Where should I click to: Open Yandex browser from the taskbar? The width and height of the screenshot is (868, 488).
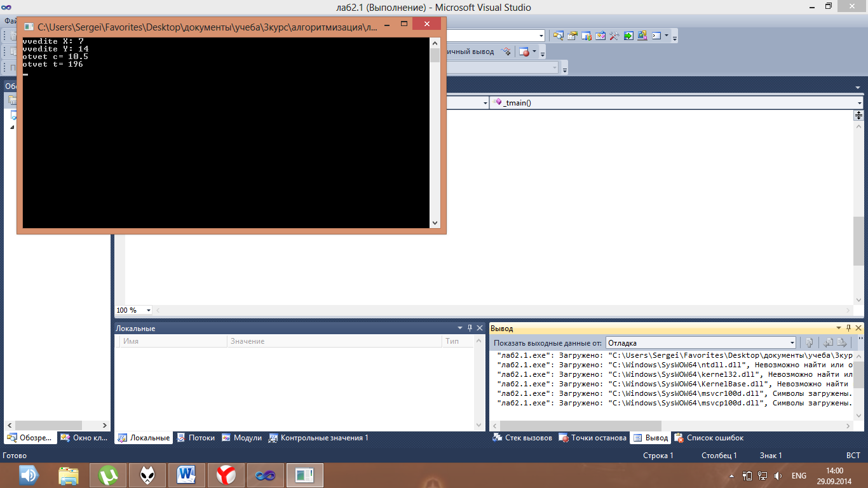point(226,475)
